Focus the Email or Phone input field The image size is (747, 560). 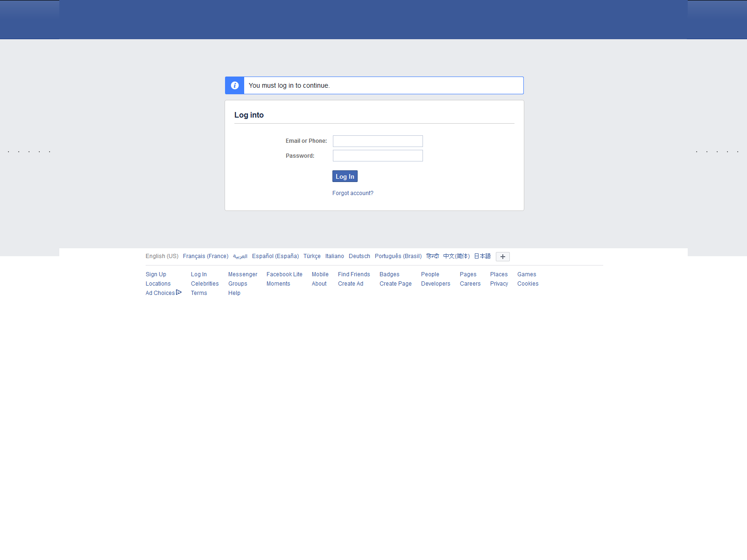378,141
